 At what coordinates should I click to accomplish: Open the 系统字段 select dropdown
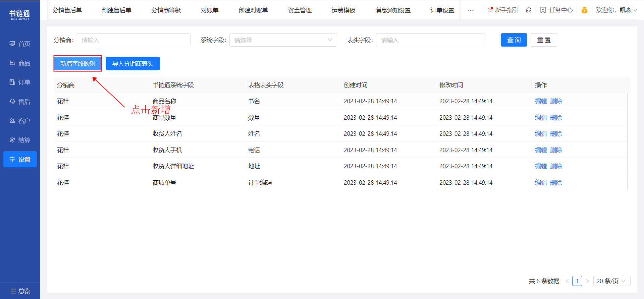pyautogui.click(x=283, y=40)
